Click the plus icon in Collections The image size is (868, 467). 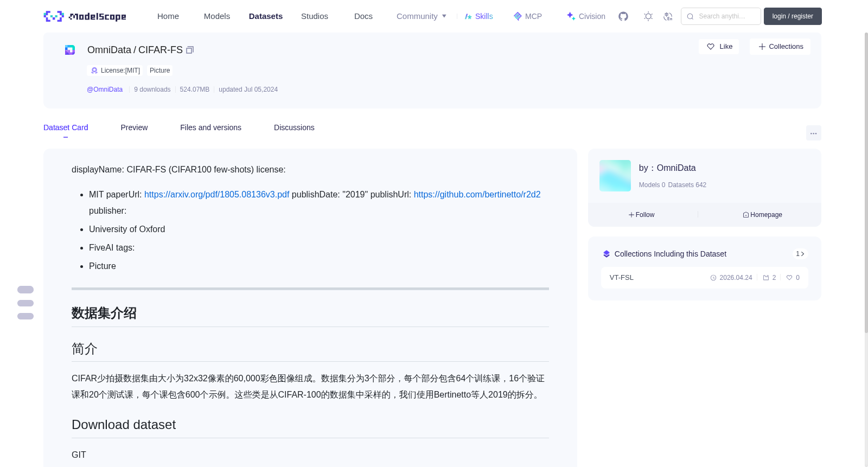tap(762, 47)
